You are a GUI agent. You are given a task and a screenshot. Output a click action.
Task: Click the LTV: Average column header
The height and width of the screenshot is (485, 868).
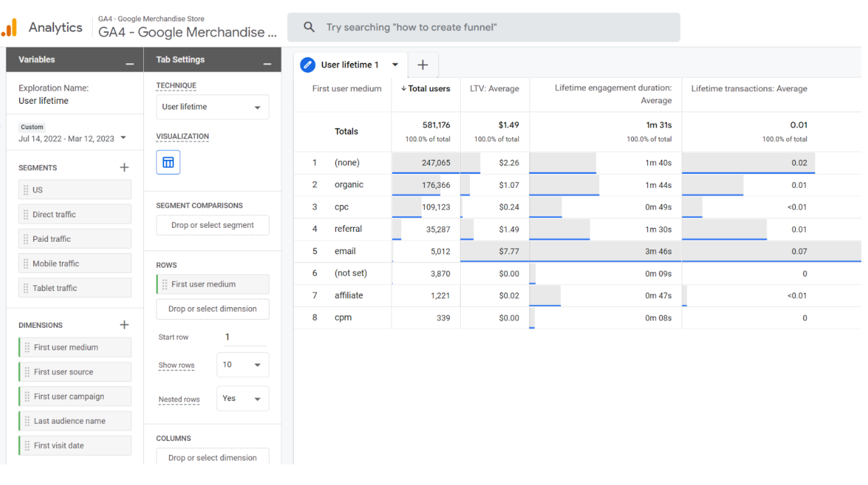tap(495, 89)
